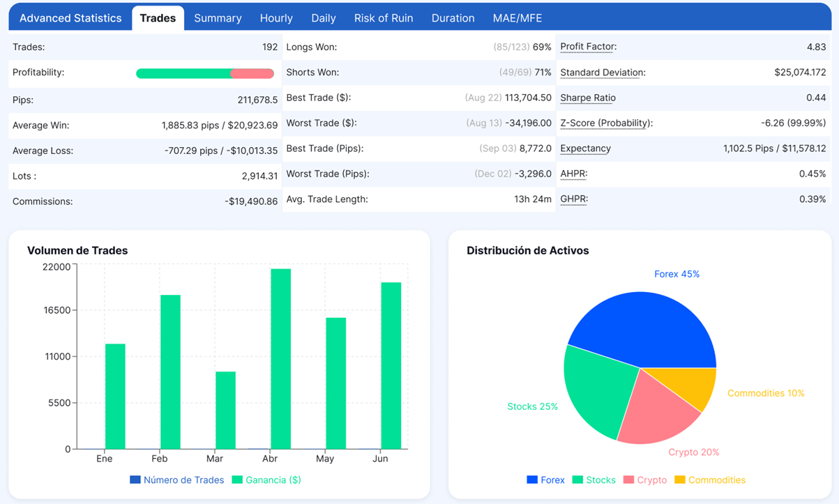Click the Best Trade (Pips) value 8,772.0
Screen dimensions: 839x504
tap(536, 148)
